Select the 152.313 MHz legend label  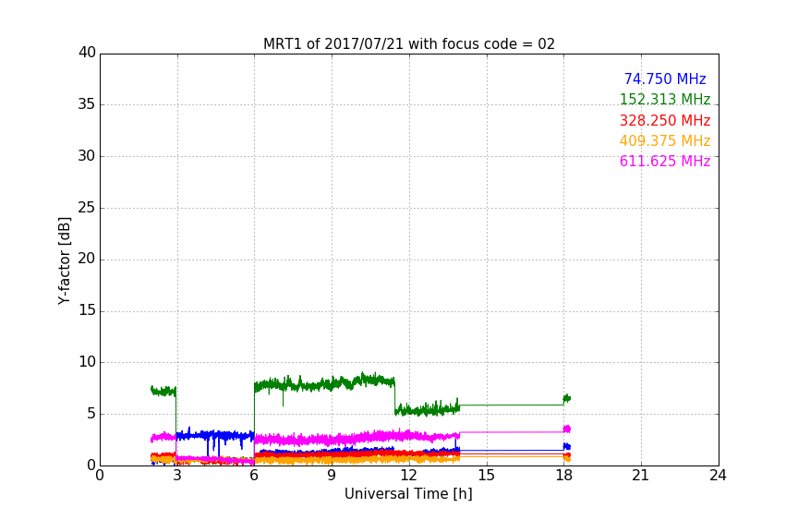coord(665,99)
